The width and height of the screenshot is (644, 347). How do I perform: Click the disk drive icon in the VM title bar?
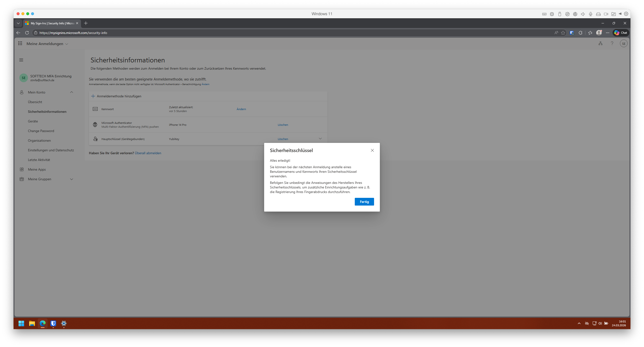point(598,14)
